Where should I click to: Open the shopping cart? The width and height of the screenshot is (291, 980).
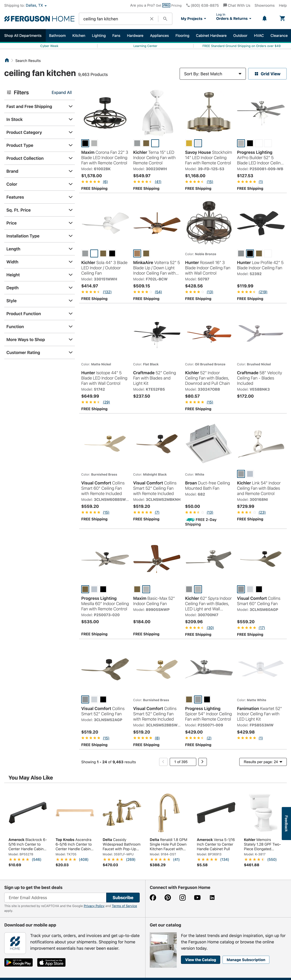(x=282, y=18)
